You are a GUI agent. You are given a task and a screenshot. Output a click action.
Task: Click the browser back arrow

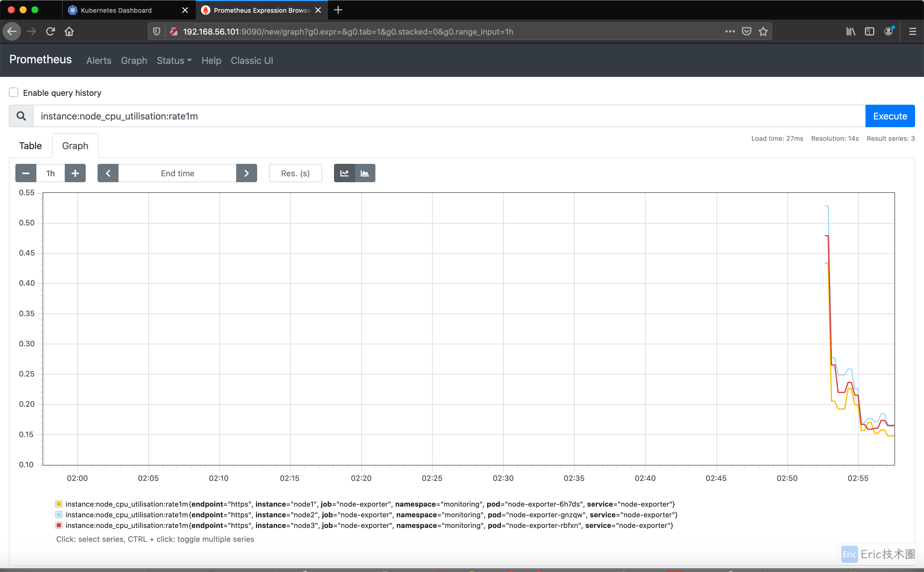pos(12,31)
